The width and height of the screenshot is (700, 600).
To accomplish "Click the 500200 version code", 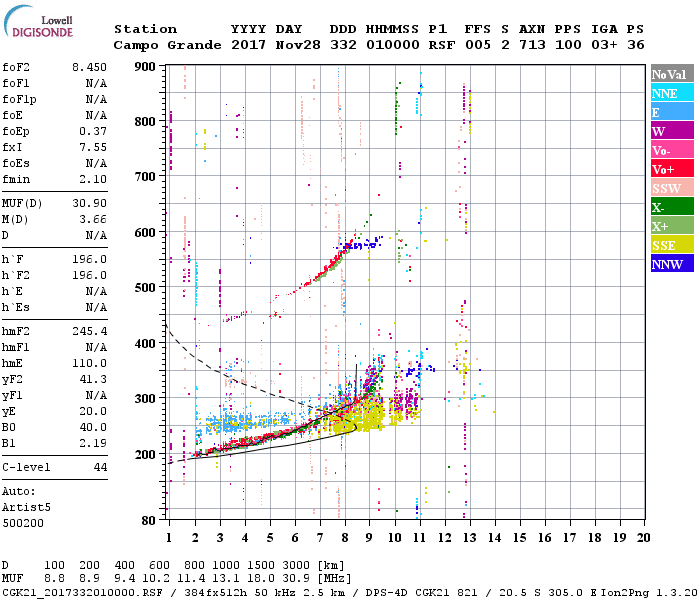I will (23, 523).
